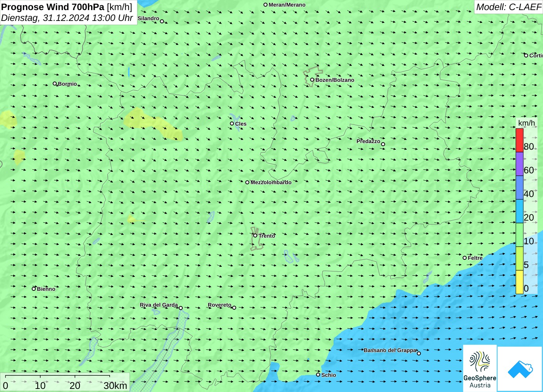
Task: Click the Bienno city marker
Action: [x=34, y=288]
